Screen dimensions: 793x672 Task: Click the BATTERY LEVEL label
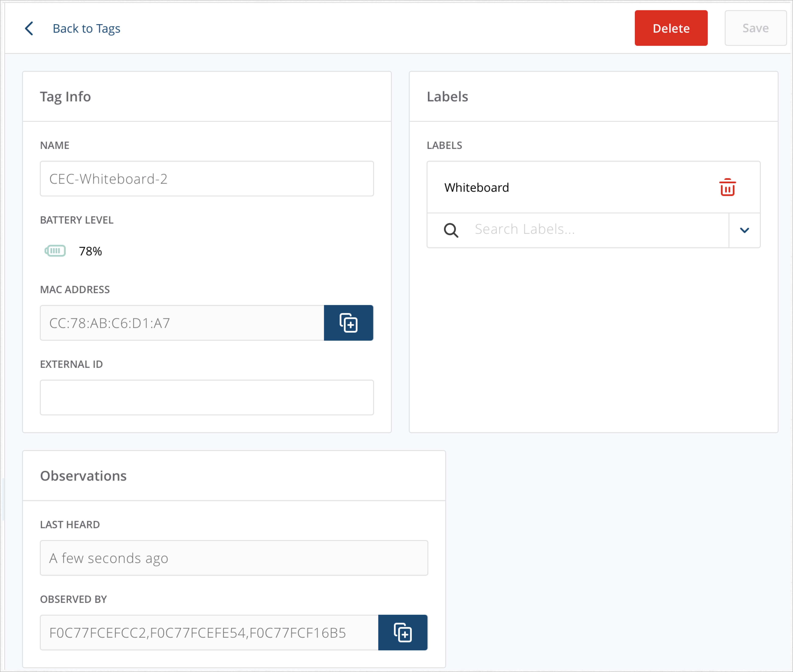[x=77, y=220]
